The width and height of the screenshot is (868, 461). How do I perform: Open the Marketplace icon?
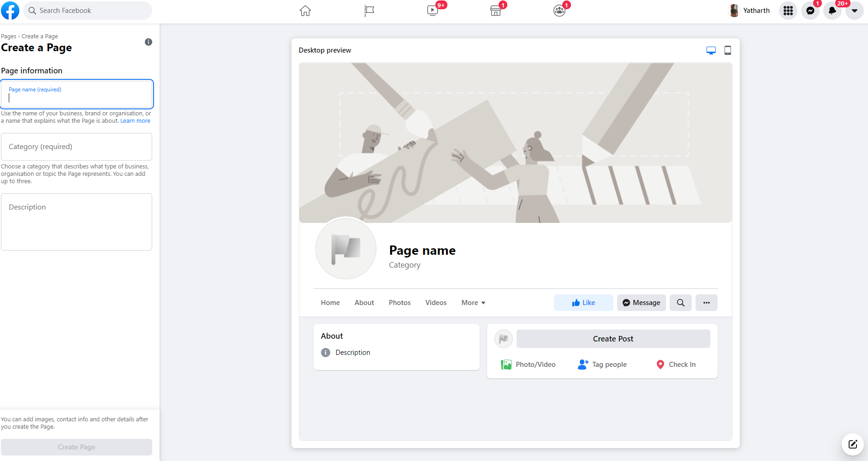click(x=496, y=11)
